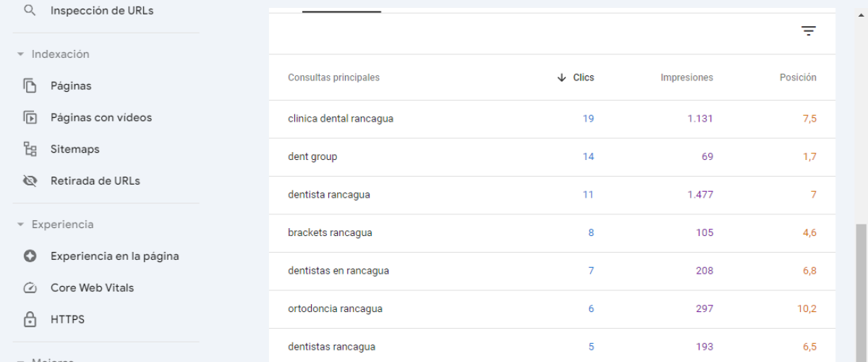Image resolution: width=868 pixels, height=362 pixels.
Task: Sort by Posición column header
Action: (x=798, y=77)
